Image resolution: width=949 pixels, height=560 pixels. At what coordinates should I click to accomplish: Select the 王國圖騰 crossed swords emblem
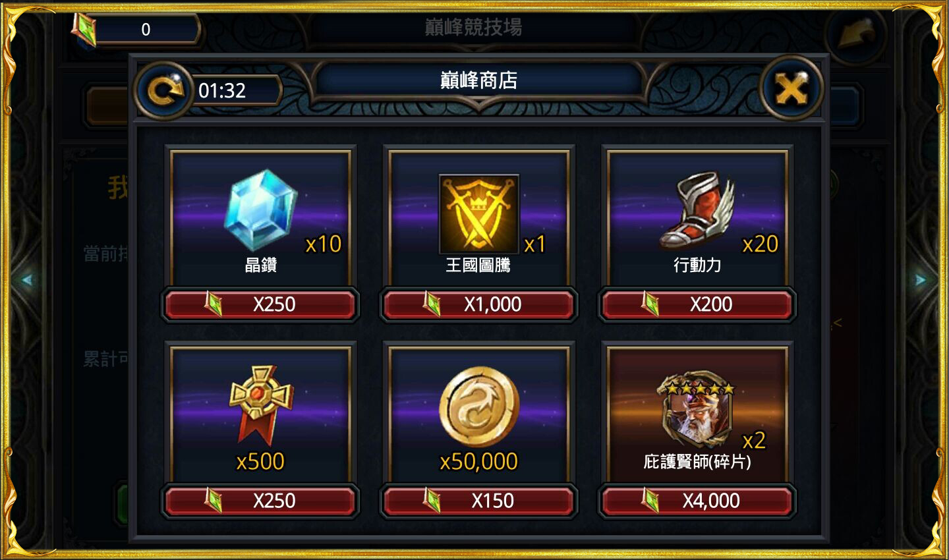tap(479, 213)
